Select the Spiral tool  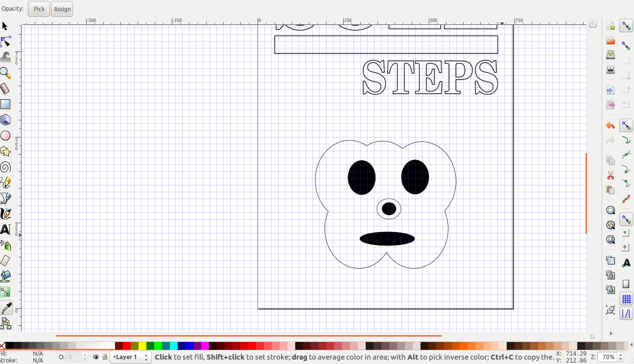point(5,167)
